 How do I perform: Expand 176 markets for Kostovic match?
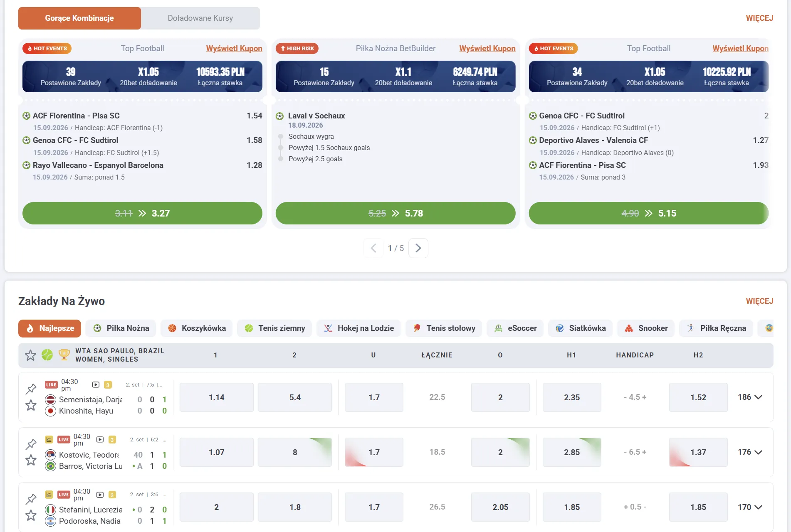click(x=750, y=452)
